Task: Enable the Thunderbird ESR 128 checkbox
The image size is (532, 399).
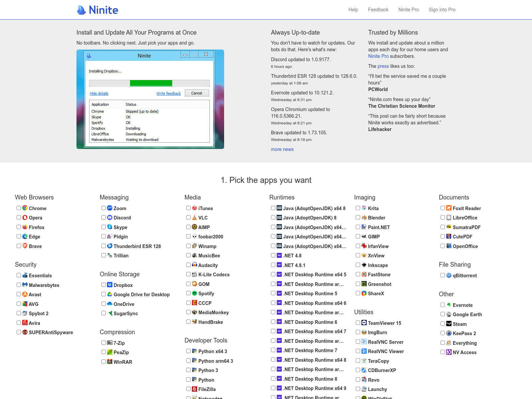Action: 104,246
